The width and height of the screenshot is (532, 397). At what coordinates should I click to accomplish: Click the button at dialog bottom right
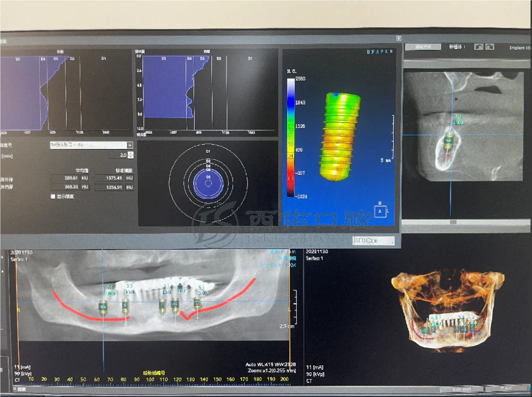(x=373, y=240)
